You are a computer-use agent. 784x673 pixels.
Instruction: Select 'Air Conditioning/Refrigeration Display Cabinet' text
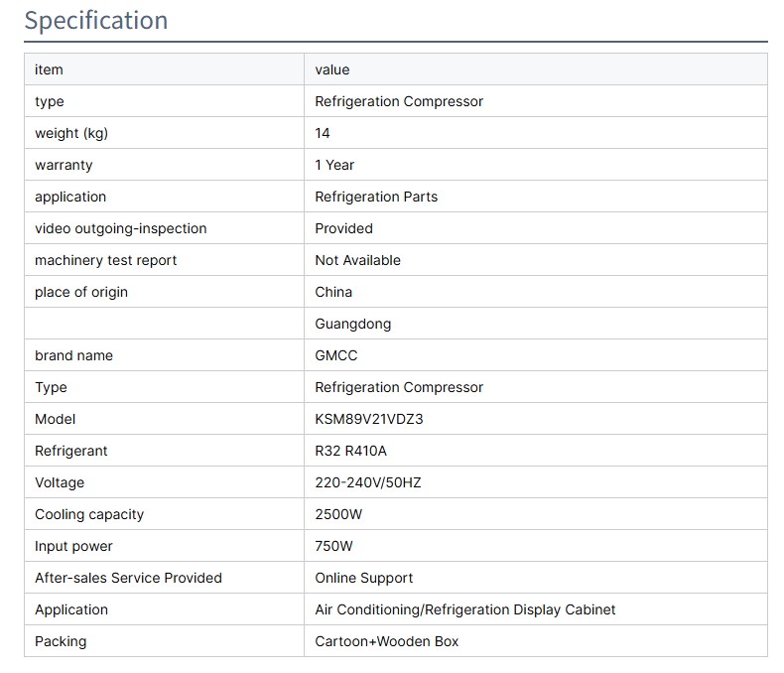464,609
